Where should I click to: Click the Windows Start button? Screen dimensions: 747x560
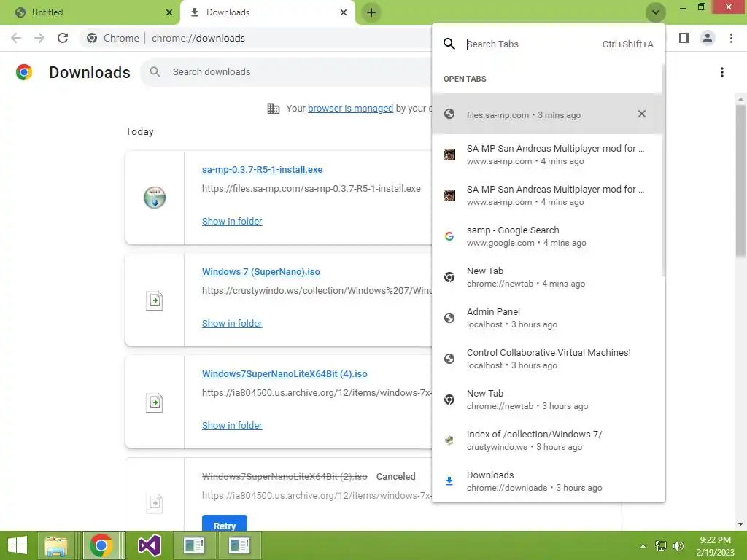18,545
